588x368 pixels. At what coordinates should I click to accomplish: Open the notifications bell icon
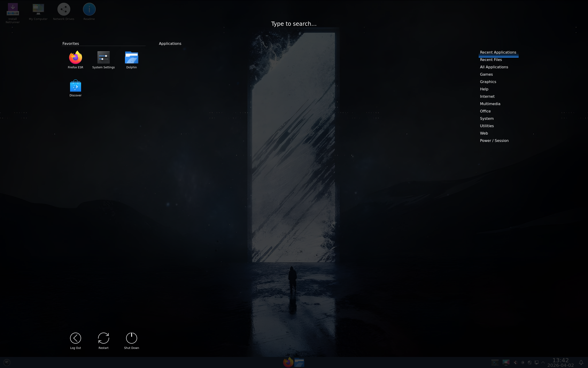coord(581,362)
